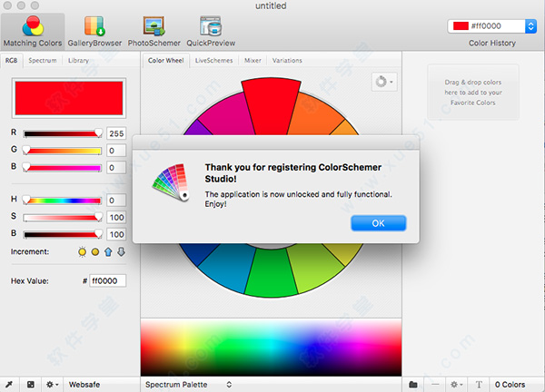This screenshot has width=545, height=392.
Task: Switch to the RGB tab
Action: click(x=12, y=61)
